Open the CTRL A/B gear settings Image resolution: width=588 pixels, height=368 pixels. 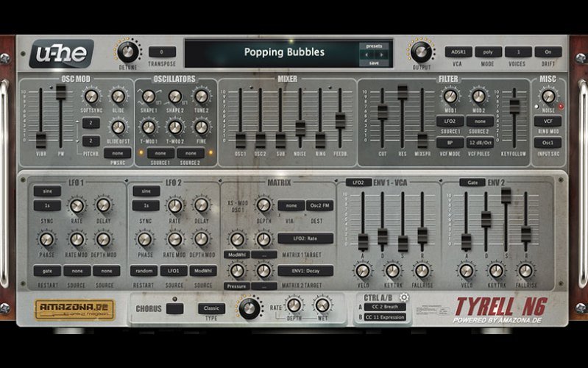[404, 297]
